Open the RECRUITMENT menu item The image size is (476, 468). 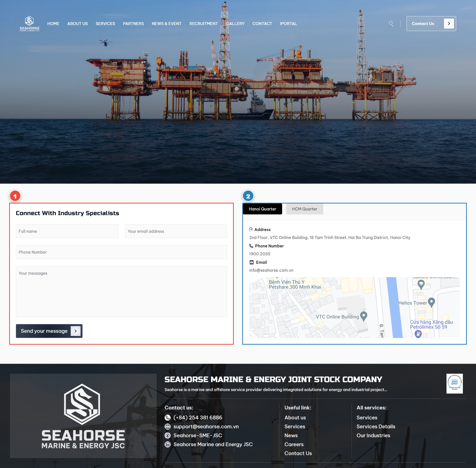click(204, 24)
